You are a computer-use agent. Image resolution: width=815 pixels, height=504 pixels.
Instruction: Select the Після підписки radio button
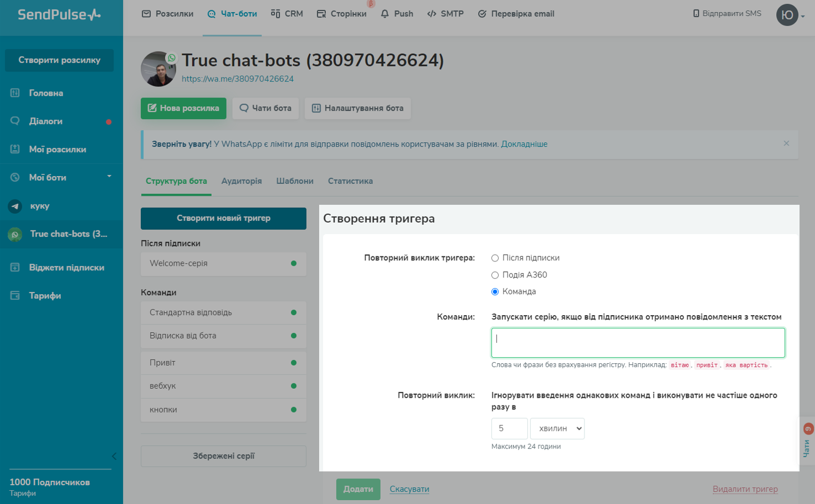click(495, 258)
